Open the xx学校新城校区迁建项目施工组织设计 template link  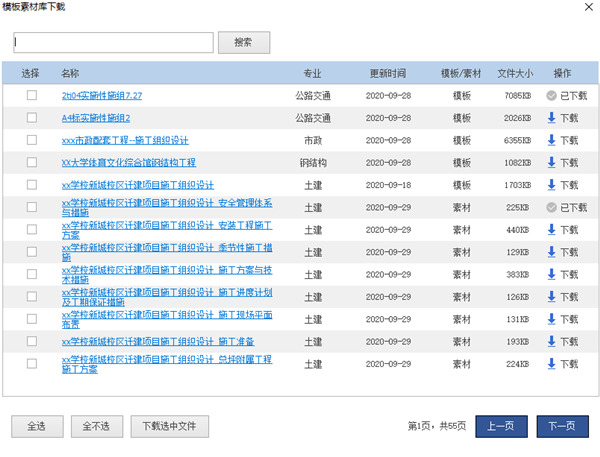(138, 185)
